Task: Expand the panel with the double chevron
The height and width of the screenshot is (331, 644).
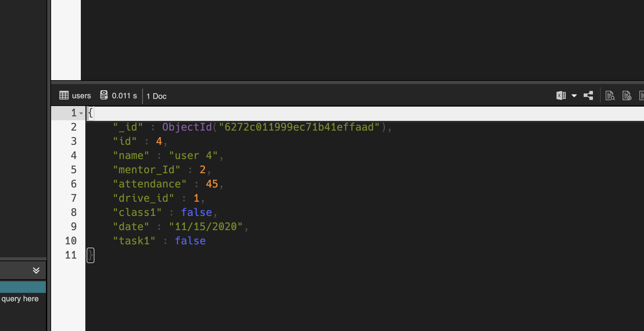Action: point(36,270)
